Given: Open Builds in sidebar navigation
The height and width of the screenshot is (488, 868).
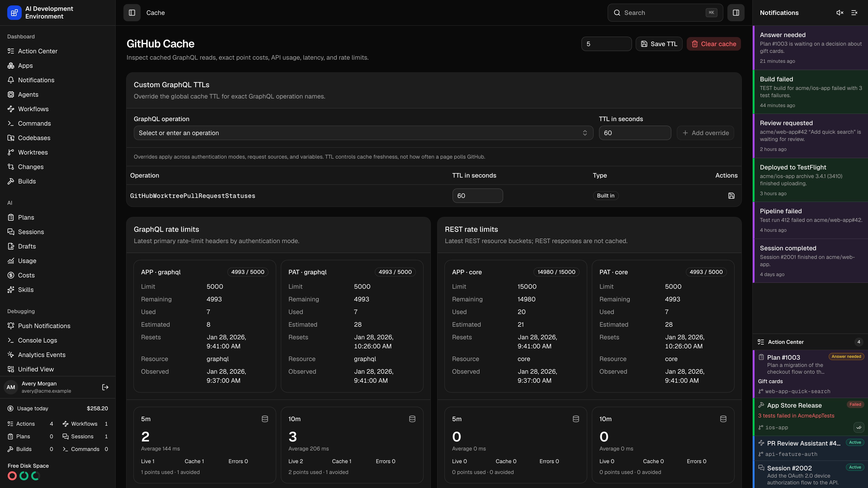Looking at the screenshot, I should point(58,181).
